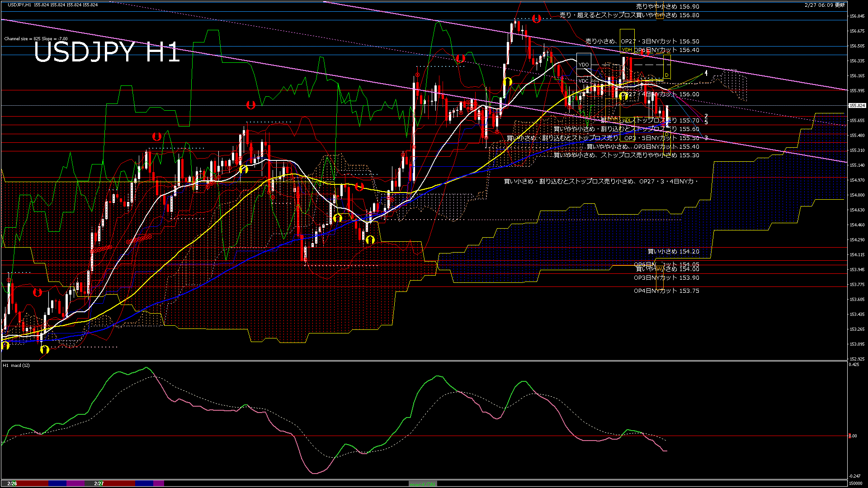Select the H1 macd (12) indicator label
868x488 pixels.
(x=16, y=365)
